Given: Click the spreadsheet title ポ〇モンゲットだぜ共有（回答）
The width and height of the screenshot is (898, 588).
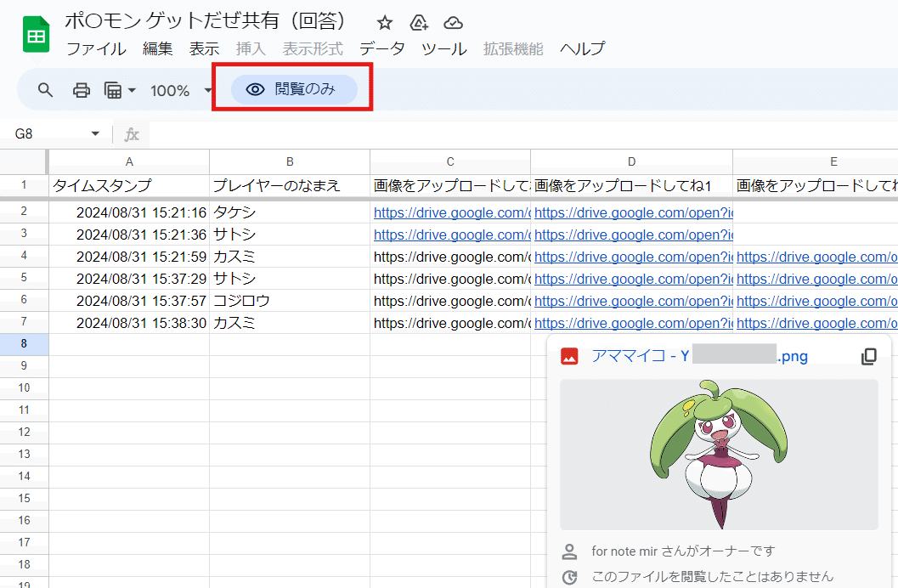Looking at the screenshot, I should tap(206, 21).
